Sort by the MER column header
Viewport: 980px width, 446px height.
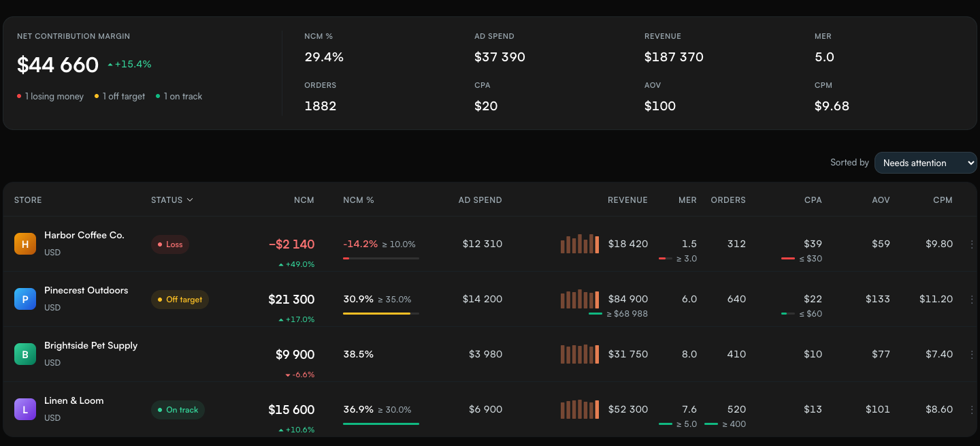(687, 200)
